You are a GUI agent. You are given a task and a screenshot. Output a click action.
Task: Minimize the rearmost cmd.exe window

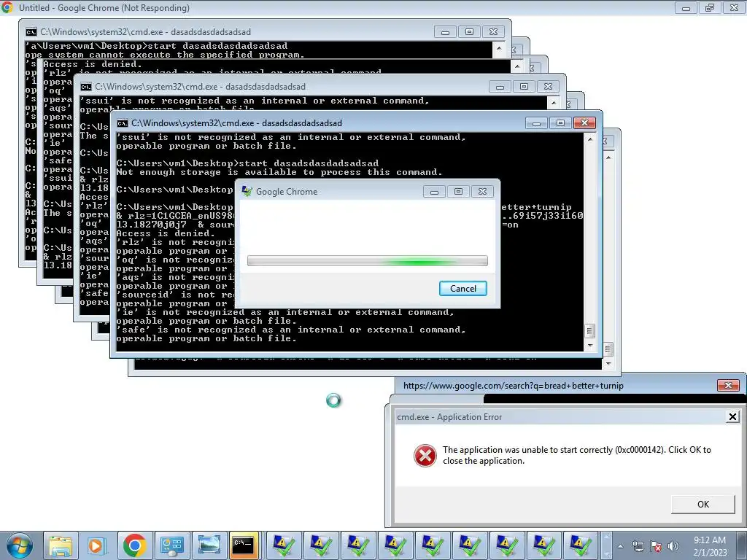click(x=445, y=32)
